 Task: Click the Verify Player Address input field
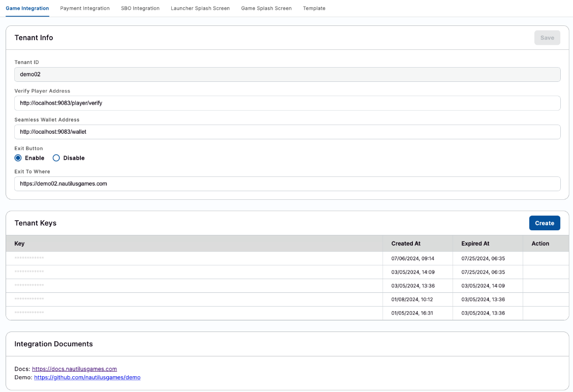click(287, 103)
